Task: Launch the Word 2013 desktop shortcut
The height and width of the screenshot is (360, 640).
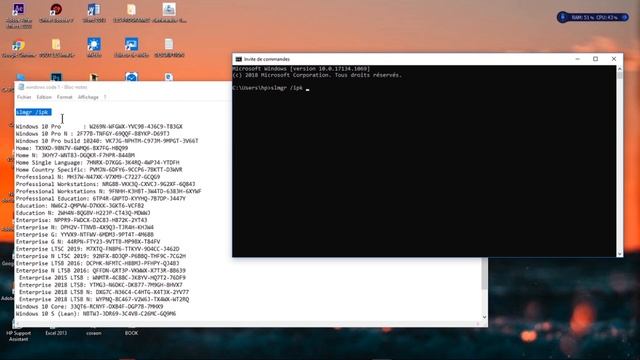Action: 94,9
